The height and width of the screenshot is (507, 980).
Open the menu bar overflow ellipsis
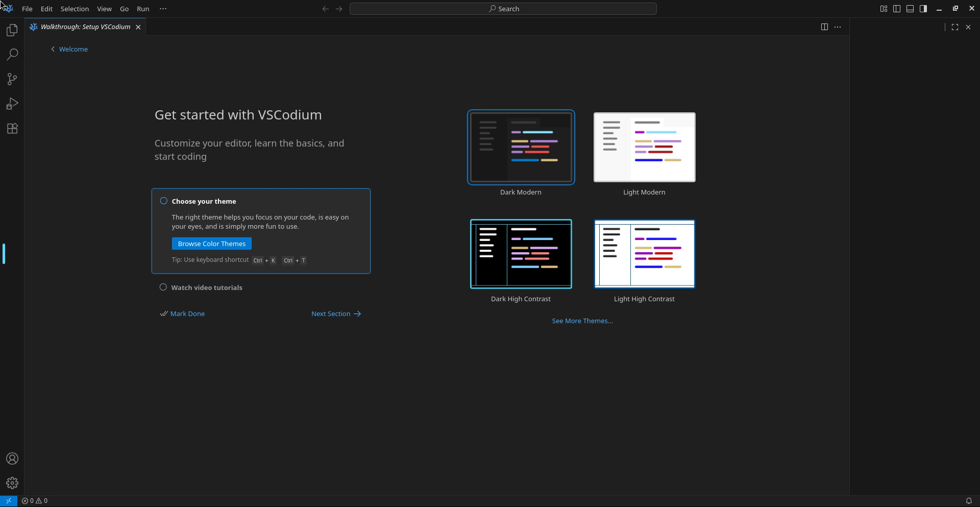162,9
